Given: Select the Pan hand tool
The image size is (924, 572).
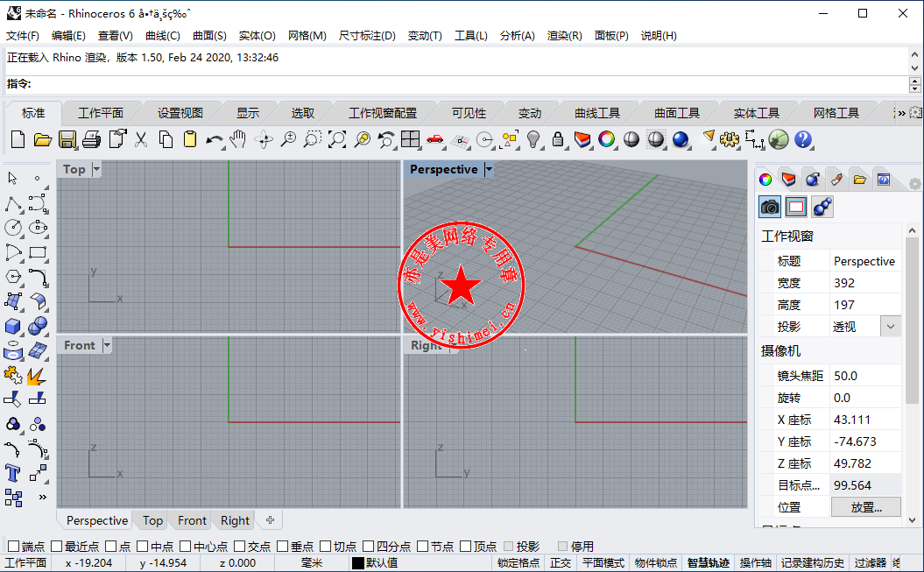Looking at the screenshot, I should (x=238, y=139).
